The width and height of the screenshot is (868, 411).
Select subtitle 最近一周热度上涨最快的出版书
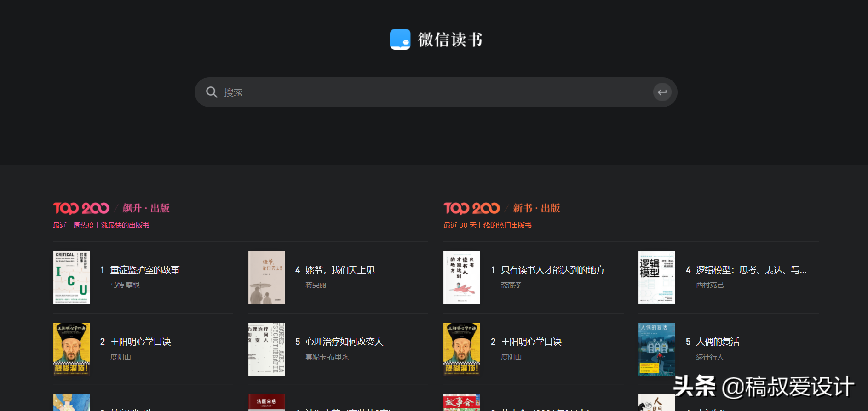101,225
